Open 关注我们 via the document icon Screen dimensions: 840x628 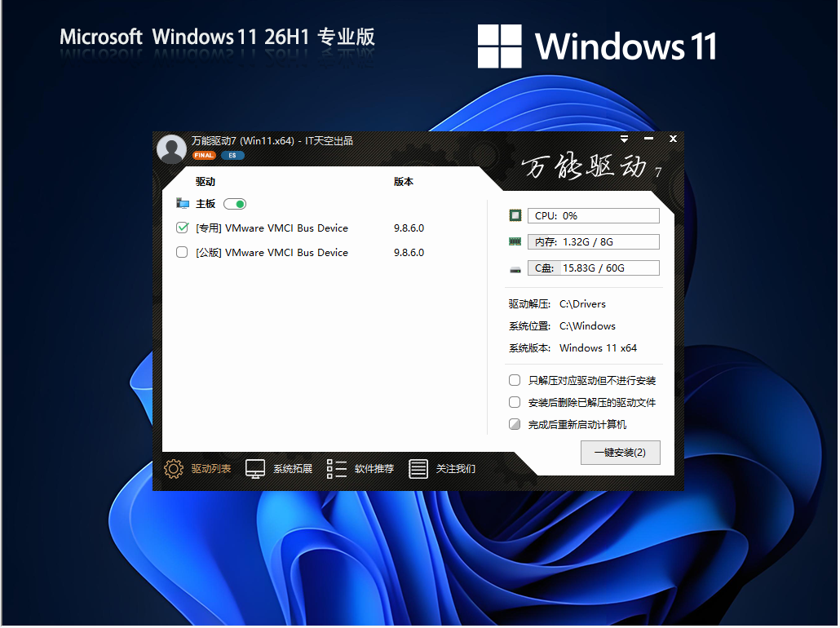tap(418, 469)
